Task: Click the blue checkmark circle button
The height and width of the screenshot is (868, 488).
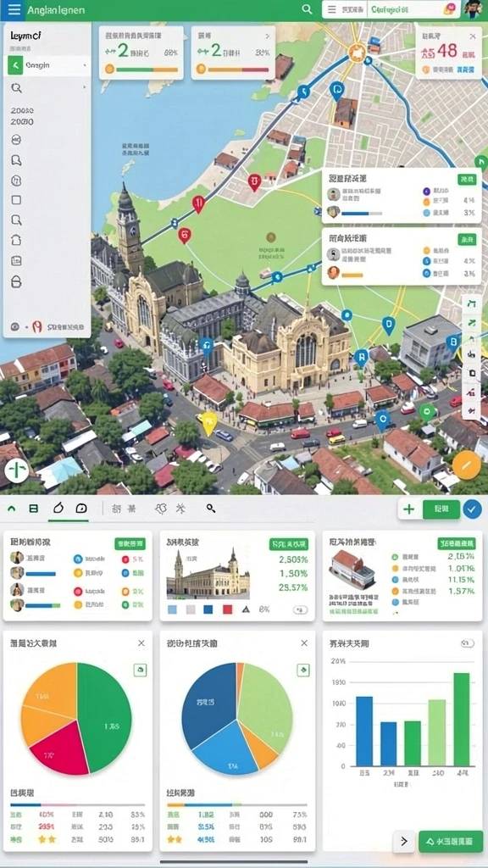Action: 472,509
